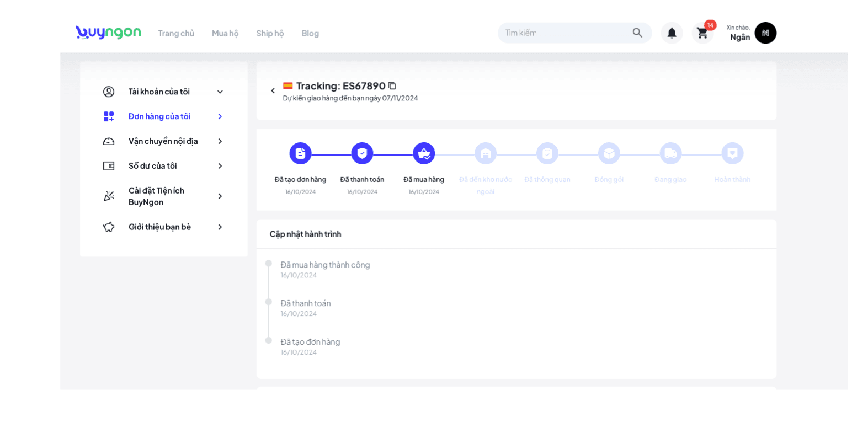Go back with the arrow beside Tracking

click(273, 90)
